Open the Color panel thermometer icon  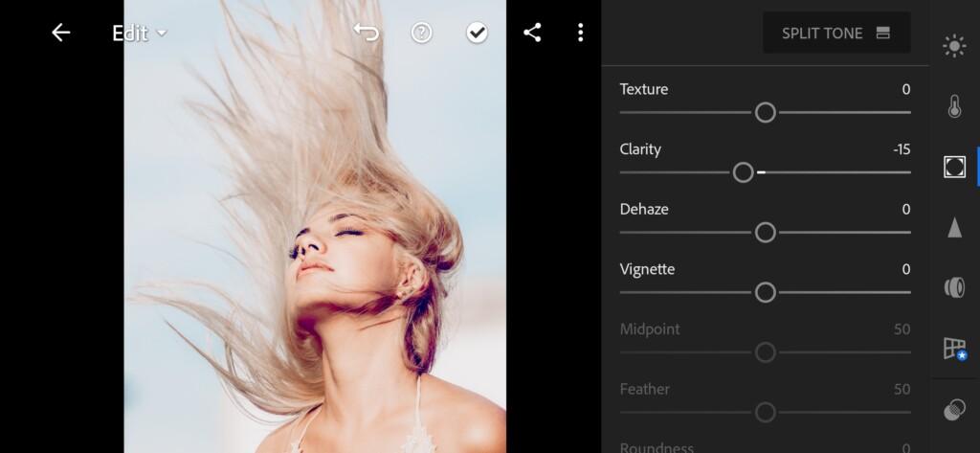point(954,106)
